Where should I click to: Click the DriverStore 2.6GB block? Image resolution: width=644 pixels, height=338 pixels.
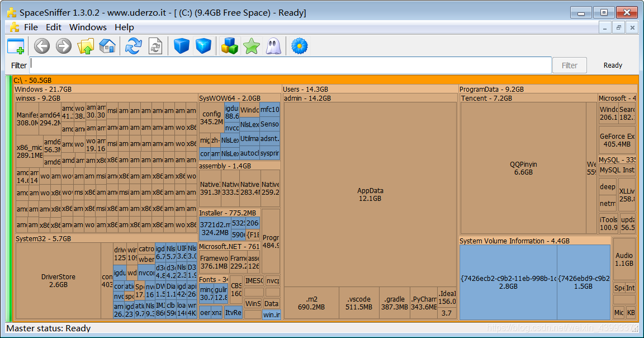click(x=58, y=281)
